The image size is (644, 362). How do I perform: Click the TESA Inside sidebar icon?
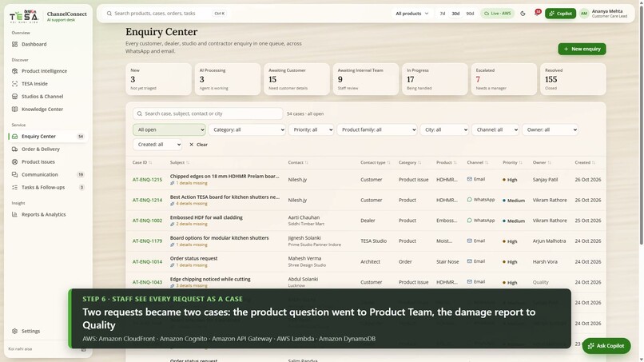(x=15, y=83)
